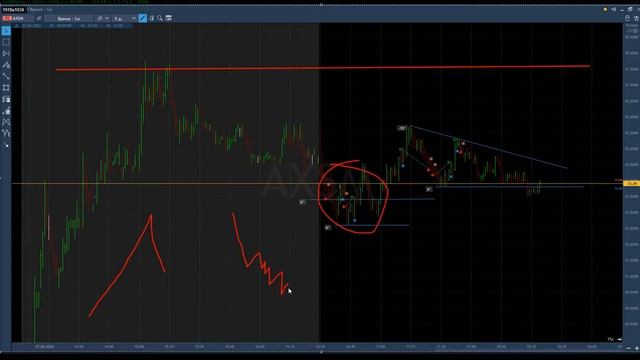
Task: Select the dashed rectangle selection tool
Action: [6, 42]
